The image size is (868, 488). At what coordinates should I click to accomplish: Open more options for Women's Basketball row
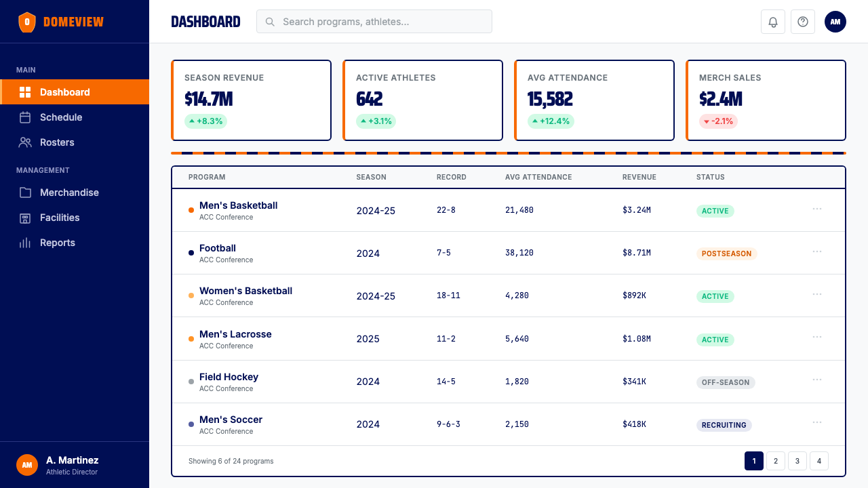coord(817,294)
